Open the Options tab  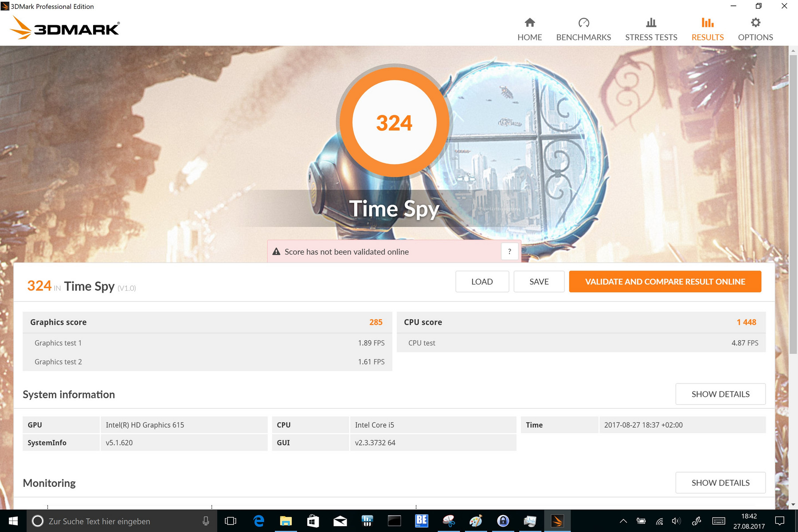tap(755, 30)
